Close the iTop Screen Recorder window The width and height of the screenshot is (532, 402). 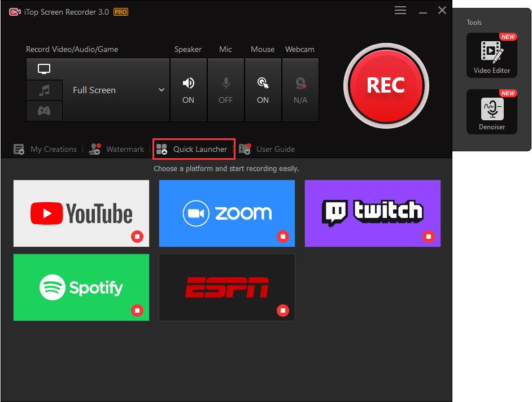(x=442, y=10)
